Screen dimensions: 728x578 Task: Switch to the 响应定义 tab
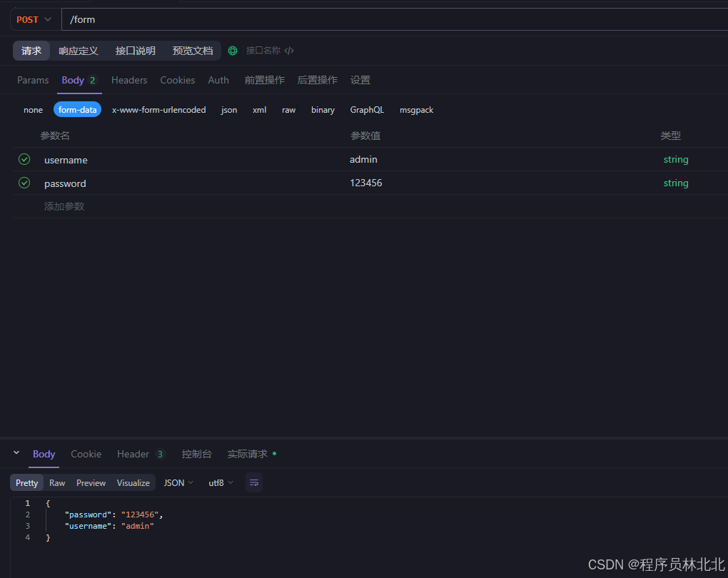click(x=79, y=51)
